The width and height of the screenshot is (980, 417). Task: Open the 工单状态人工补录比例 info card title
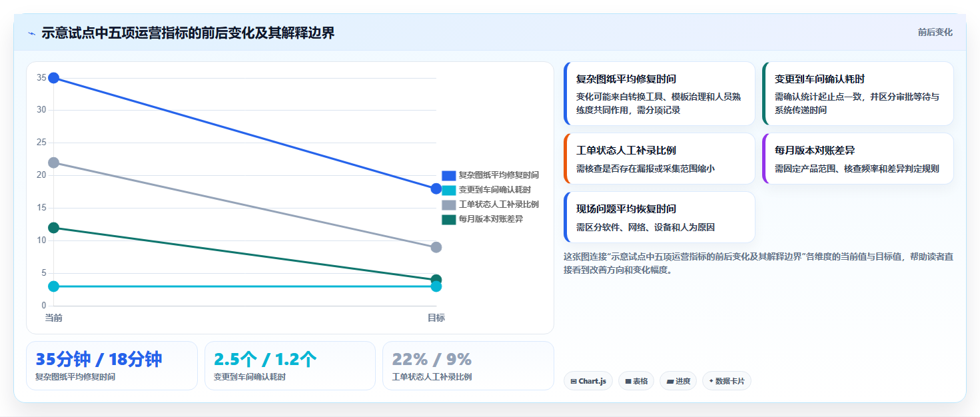pos(626,151)
